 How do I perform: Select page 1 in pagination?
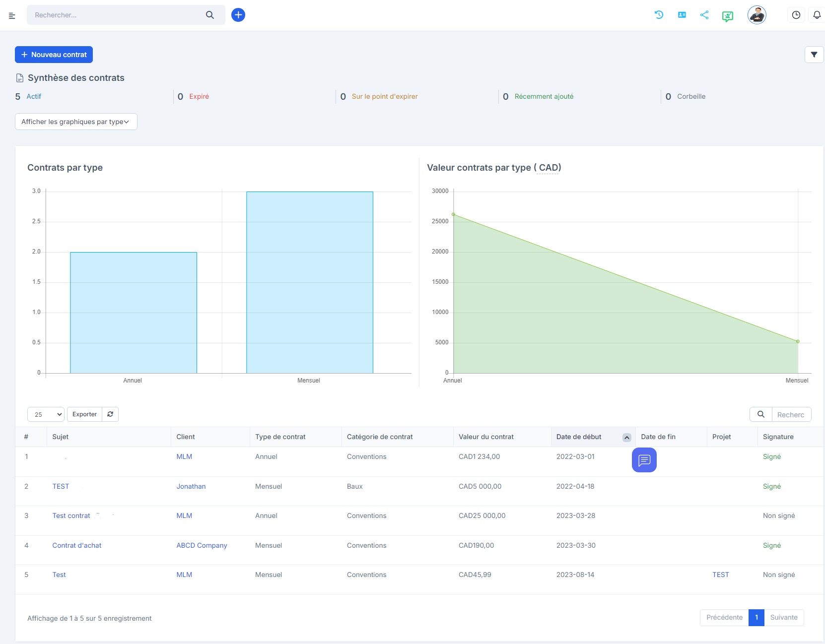756,618
